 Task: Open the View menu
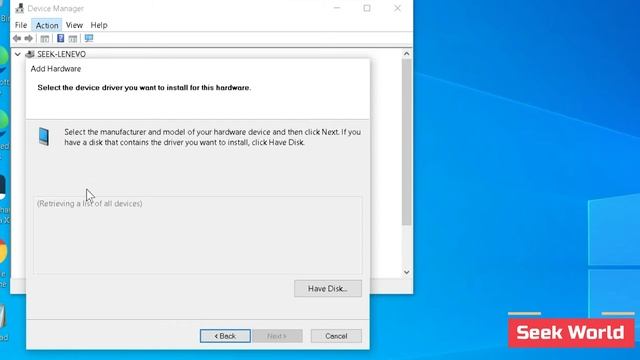tap(74, 25)
